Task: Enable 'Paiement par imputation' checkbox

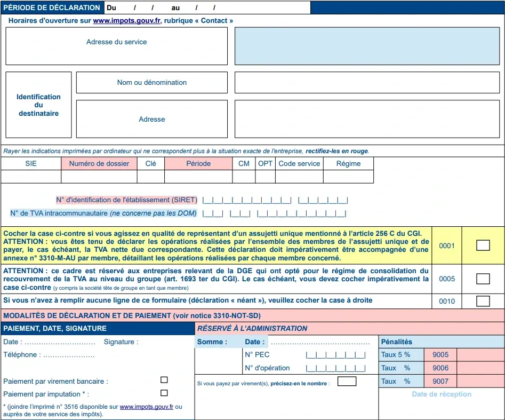Action: [164, 392]
